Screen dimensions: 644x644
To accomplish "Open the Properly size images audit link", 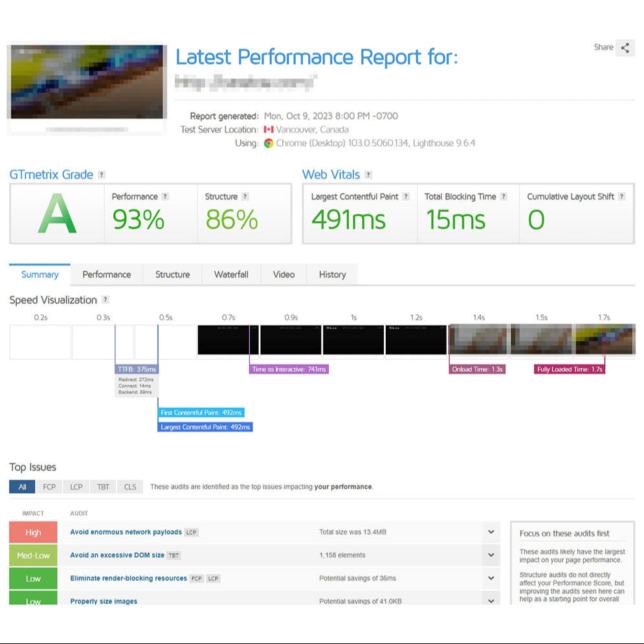I will coord(104,601).
